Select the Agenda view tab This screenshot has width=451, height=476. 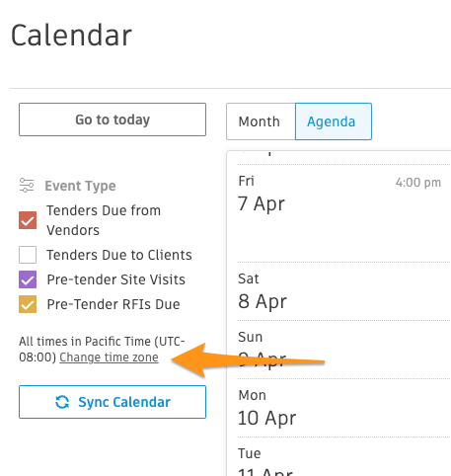(x=334, y=121)
